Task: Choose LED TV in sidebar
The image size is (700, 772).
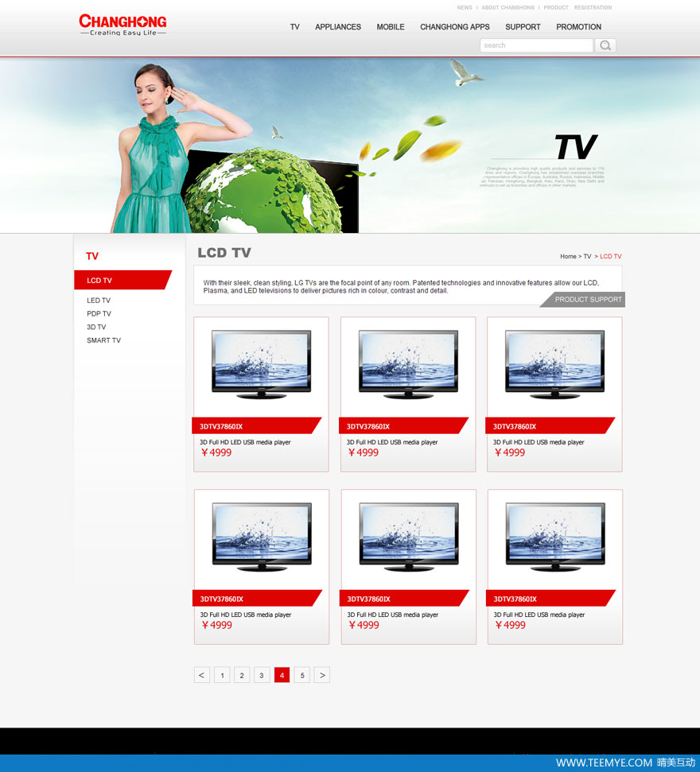Action: [99, 301]
